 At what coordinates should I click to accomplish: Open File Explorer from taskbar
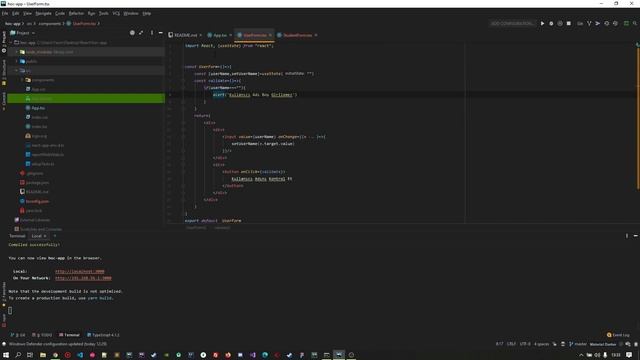pyautogui.click(x=42, y=355)
